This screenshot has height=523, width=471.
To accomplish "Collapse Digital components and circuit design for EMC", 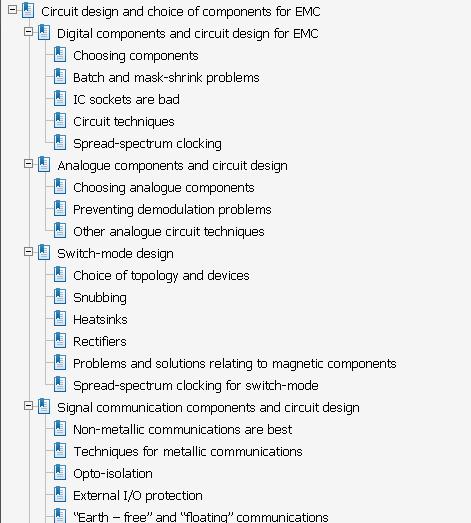I will [28, 32].
